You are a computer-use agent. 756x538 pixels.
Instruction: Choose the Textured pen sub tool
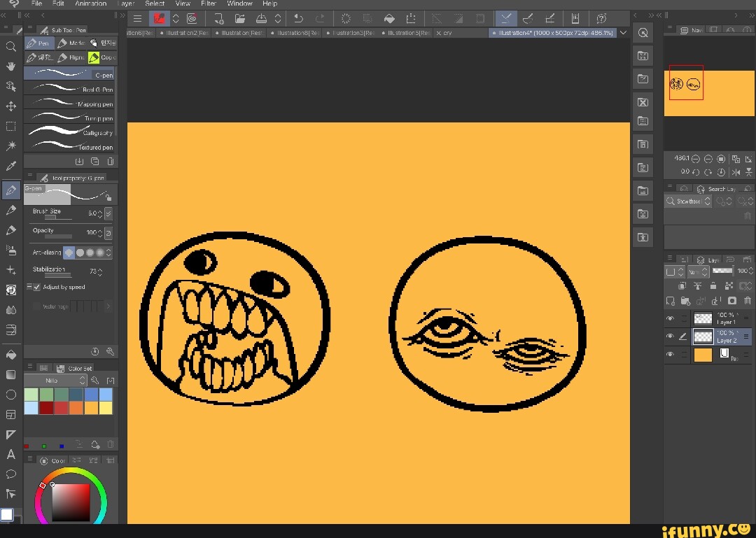[x=69, y=146]
